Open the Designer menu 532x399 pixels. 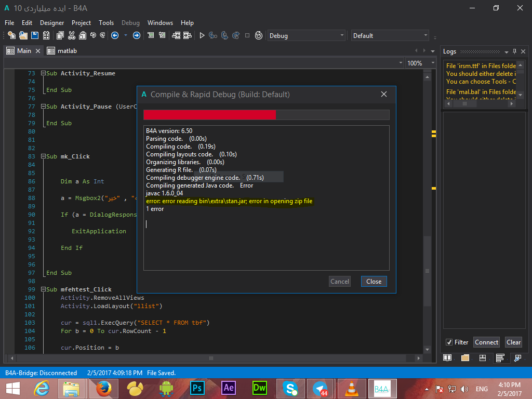coord(52,23)
